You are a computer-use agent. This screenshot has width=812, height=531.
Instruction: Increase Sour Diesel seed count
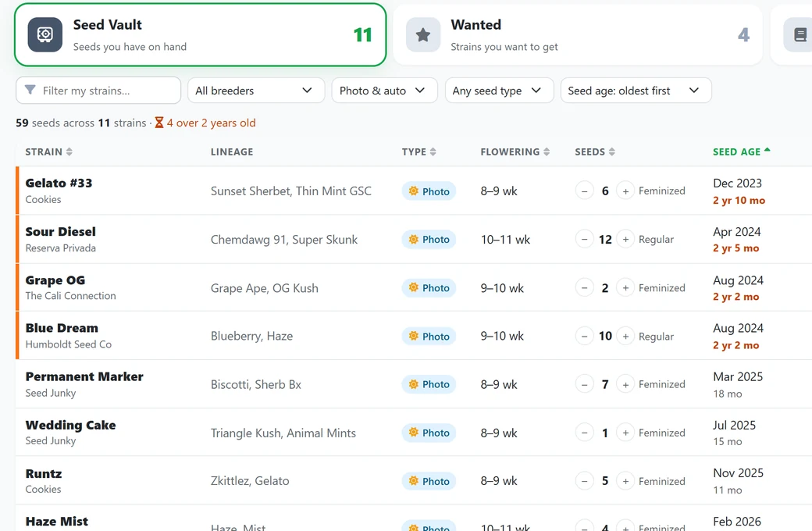click(x=625, y=239)
